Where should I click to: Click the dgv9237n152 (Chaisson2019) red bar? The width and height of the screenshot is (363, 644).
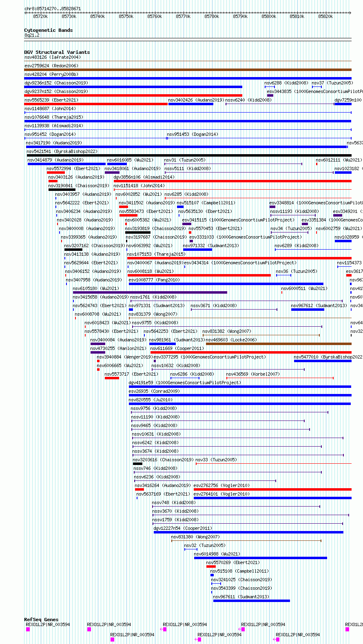click(133, 95)
